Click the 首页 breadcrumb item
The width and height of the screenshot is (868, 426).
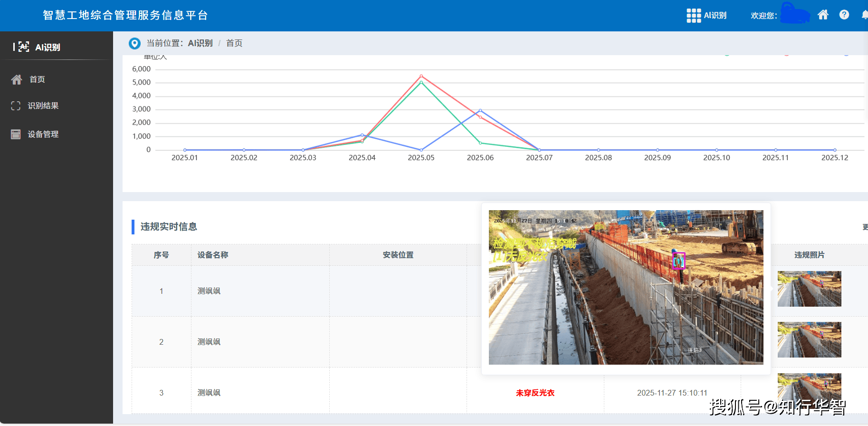point(234,43)
